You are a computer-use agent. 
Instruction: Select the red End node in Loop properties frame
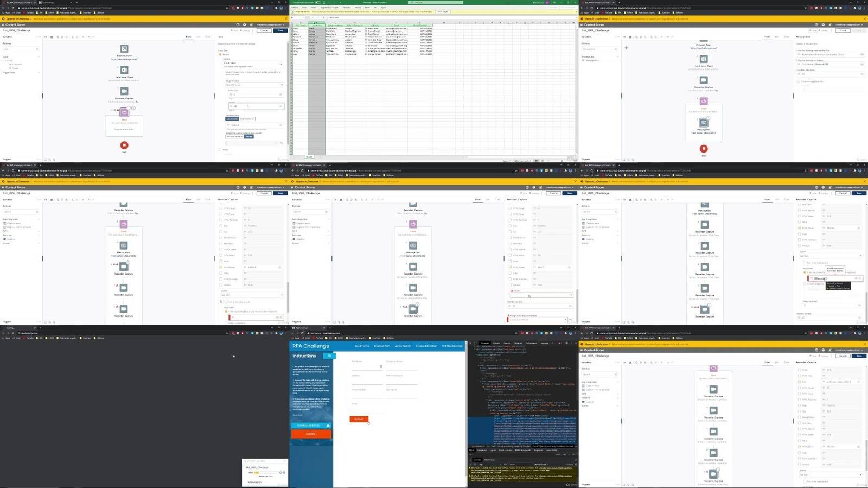(124, 145)
